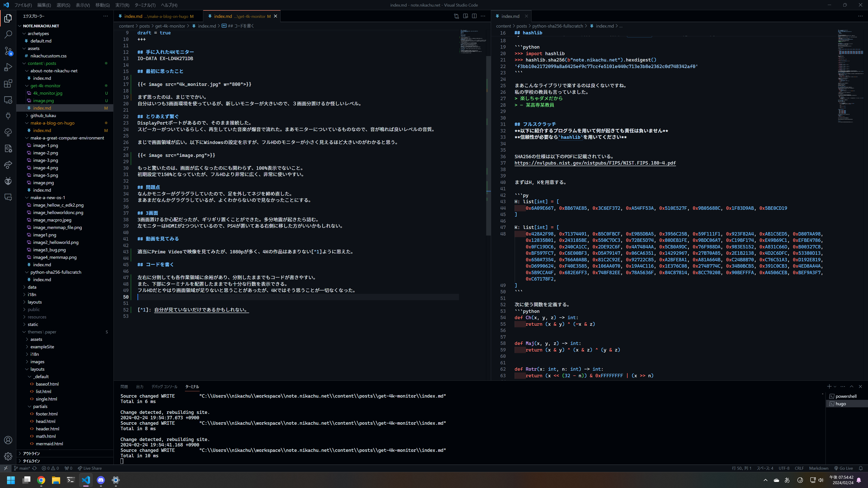Open the Manage gear icon
Screen dimensions: 868x488
pyautogui.click(x=8, y=456)
